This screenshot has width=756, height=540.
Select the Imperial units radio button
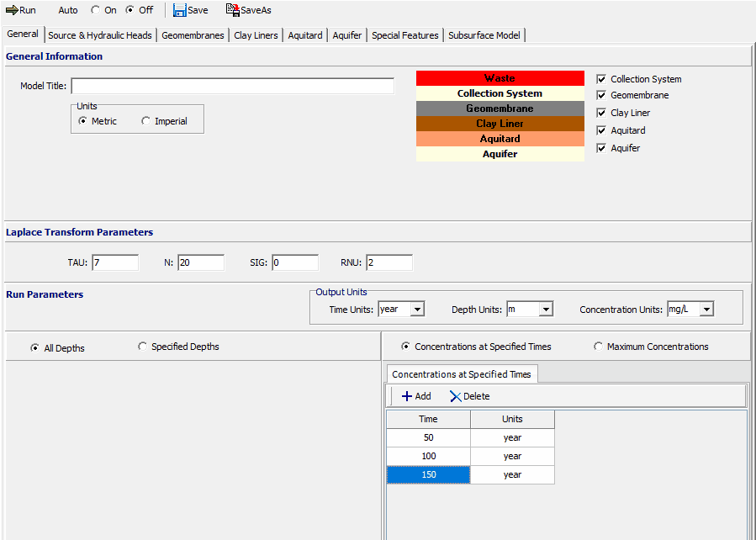tap(146, 121)
